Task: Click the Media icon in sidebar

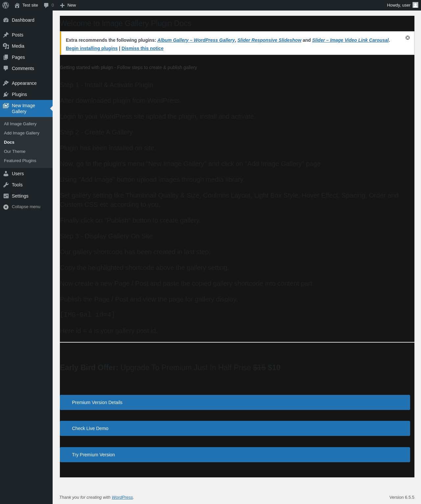Action: coord(6,46)
